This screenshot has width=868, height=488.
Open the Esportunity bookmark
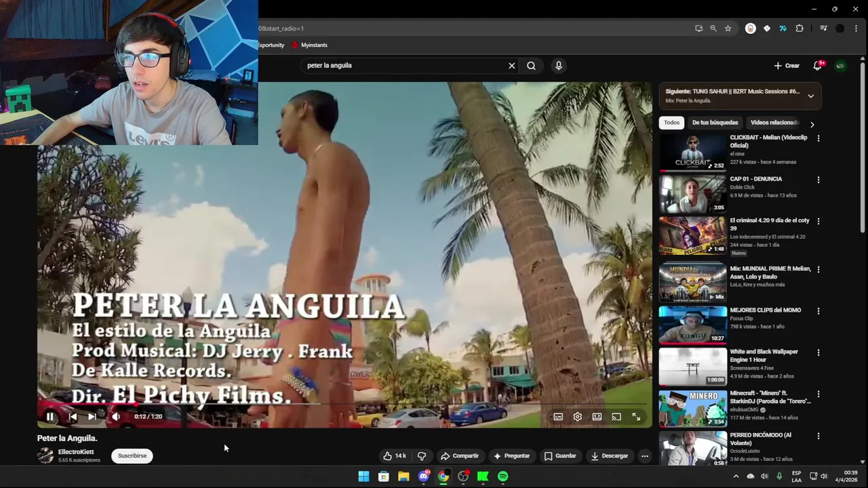[x=271, y=45]
